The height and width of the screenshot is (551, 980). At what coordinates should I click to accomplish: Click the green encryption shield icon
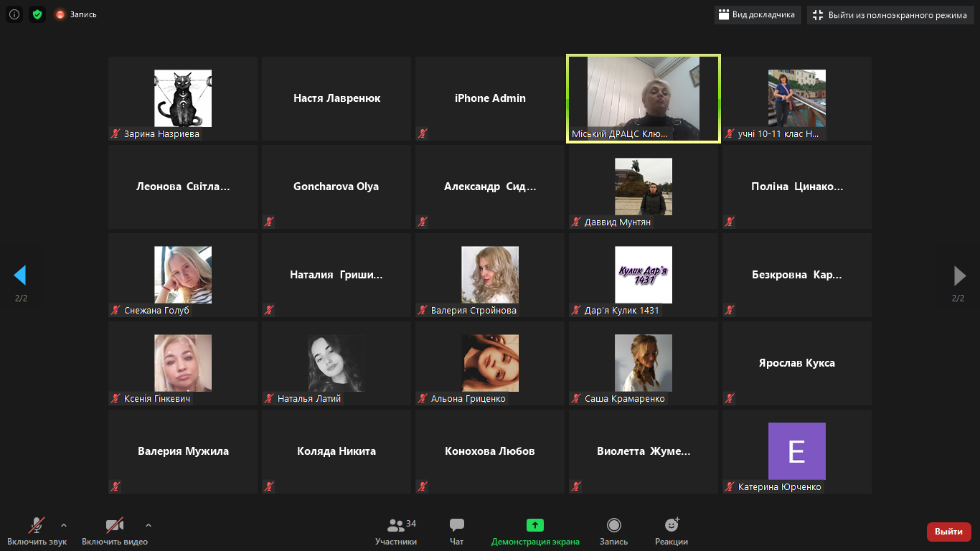(37, 14)
